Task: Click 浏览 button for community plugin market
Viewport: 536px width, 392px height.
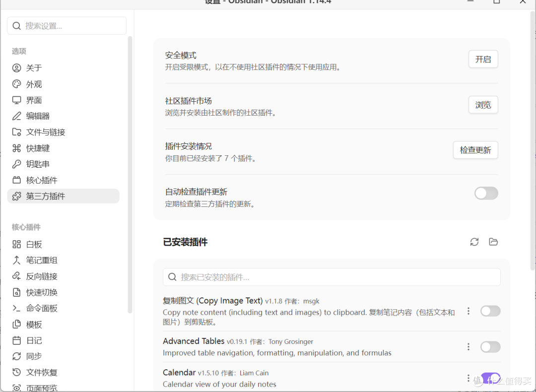Action: click(x=483, y=105)
